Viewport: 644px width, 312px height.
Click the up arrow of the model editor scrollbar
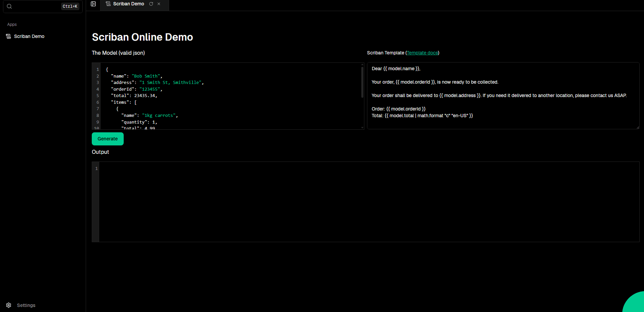tap(362, 64)
